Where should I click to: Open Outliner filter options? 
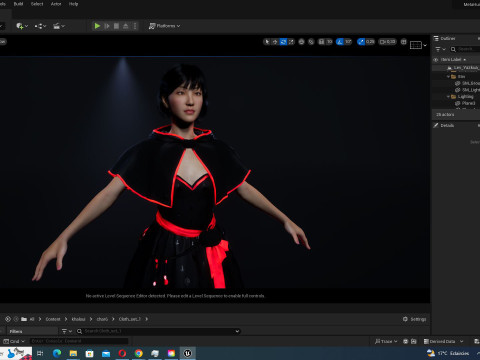440,49
